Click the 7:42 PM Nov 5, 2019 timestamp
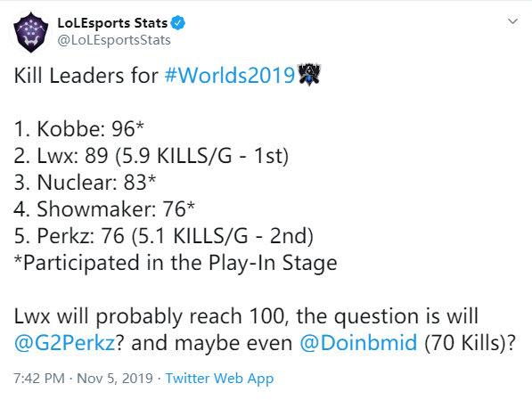This screenshot has width=532, height=400. click(83, 379)
